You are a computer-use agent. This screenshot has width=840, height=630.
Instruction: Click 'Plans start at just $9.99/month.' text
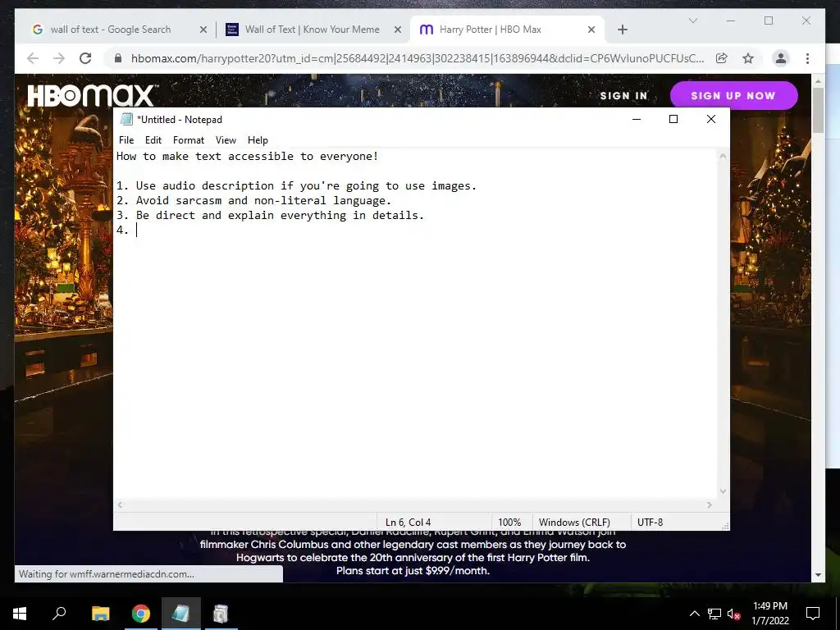click(x=413, y=571)
